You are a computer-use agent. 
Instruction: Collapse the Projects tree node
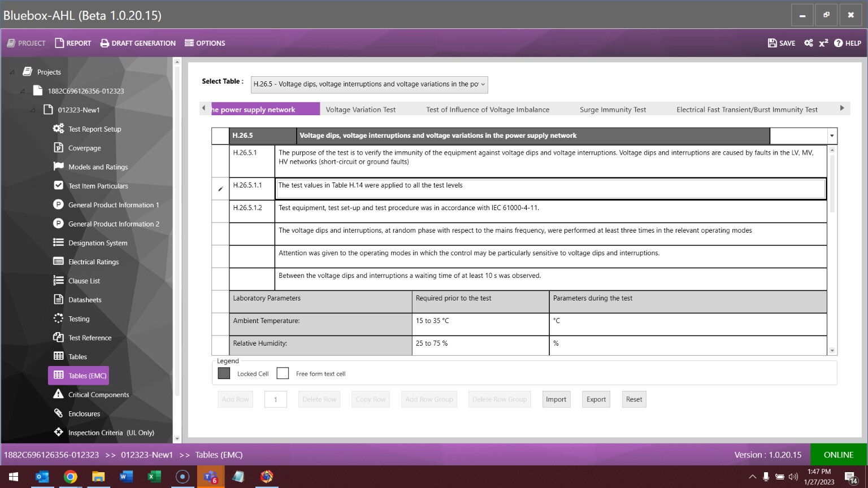tap(12, 72)
